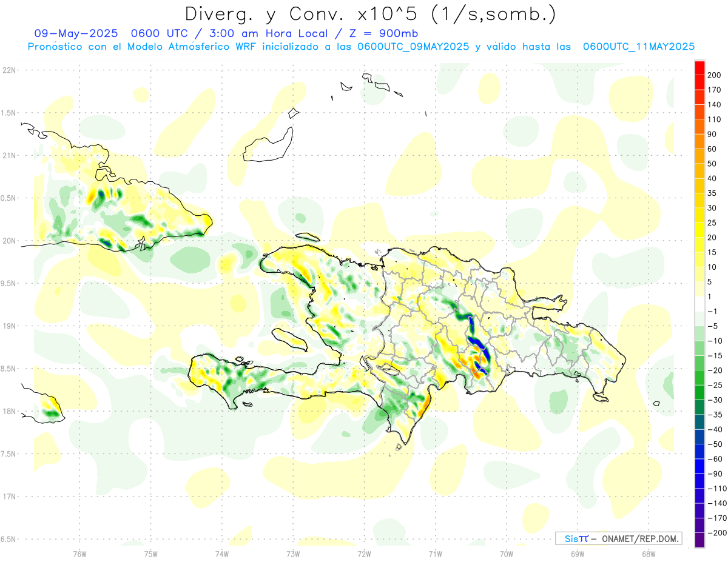Click the '69W' longitude label
This screenshot has height=562, width=728.
[578, 554]
